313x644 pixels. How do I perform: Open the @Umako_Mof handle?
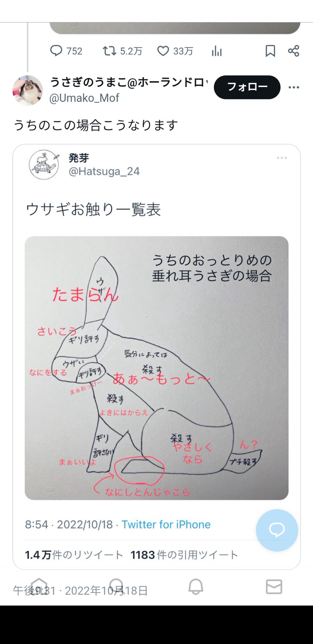tap(84, 98)
